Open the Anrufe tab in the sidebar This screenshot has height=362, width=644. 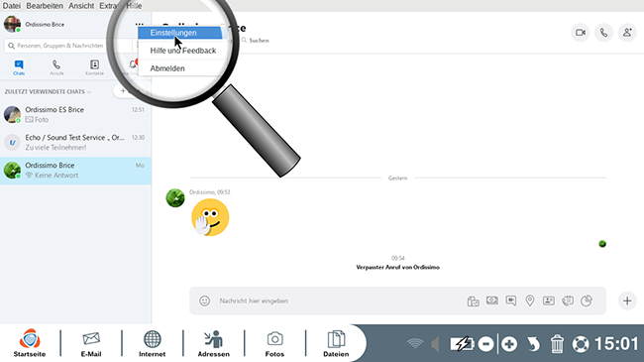coord(56,67)
